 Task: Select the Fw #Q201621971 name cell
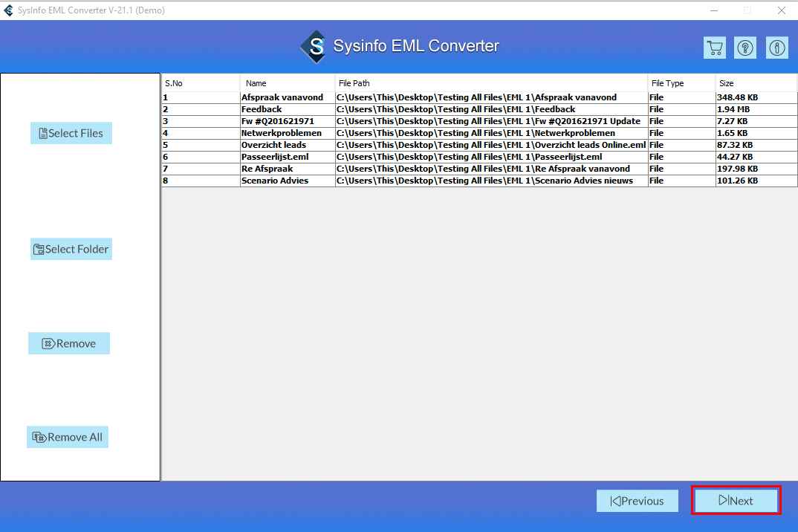click(288, 121)
